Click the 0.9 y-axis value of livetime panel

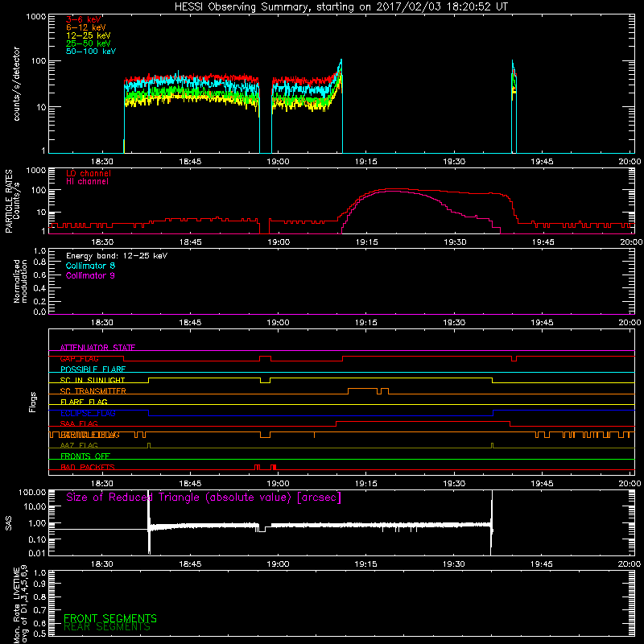coord(39,584)
